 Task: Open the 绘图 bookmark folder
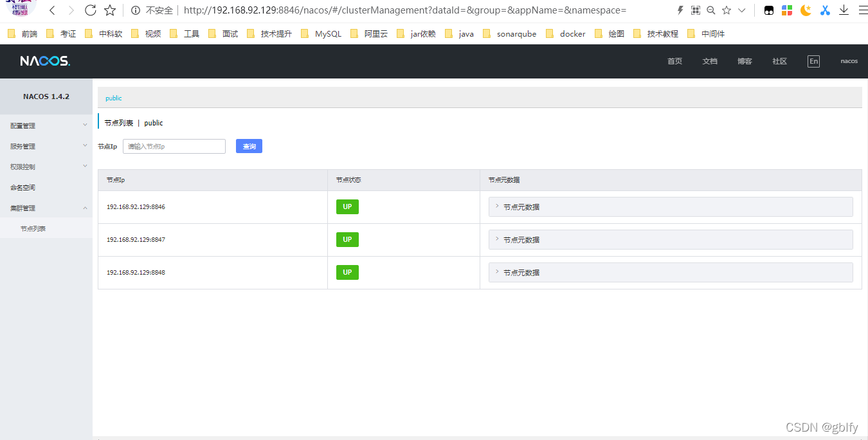point(610,33)
